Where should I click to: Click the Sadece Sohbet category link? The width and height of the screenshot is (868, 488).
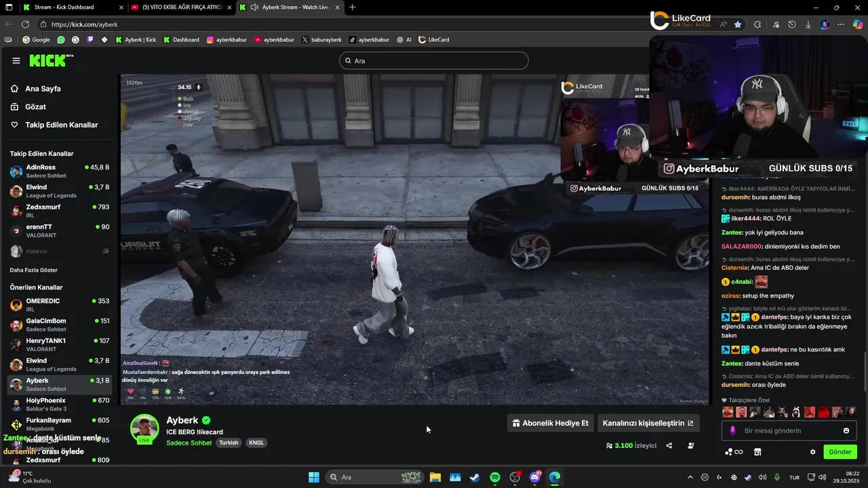pos(189,443)
